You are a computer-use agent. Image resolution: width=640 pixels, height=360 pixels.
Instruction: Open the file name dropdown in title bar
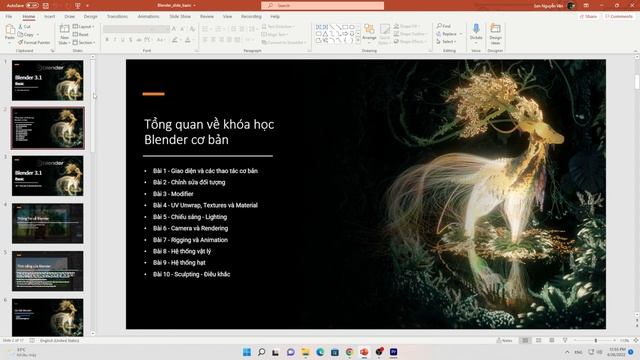click(195, 6)
